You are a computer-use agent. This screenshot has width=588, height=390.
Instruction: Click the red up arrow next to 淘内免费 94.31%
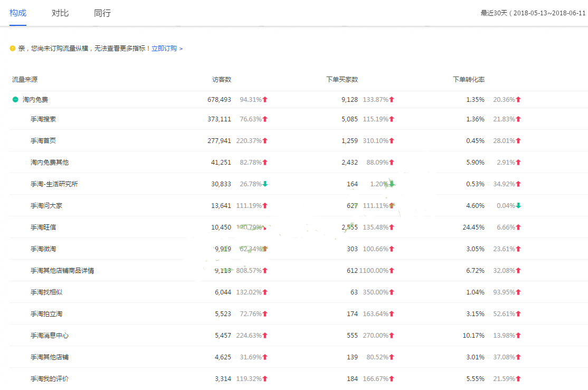click(265, 99)
